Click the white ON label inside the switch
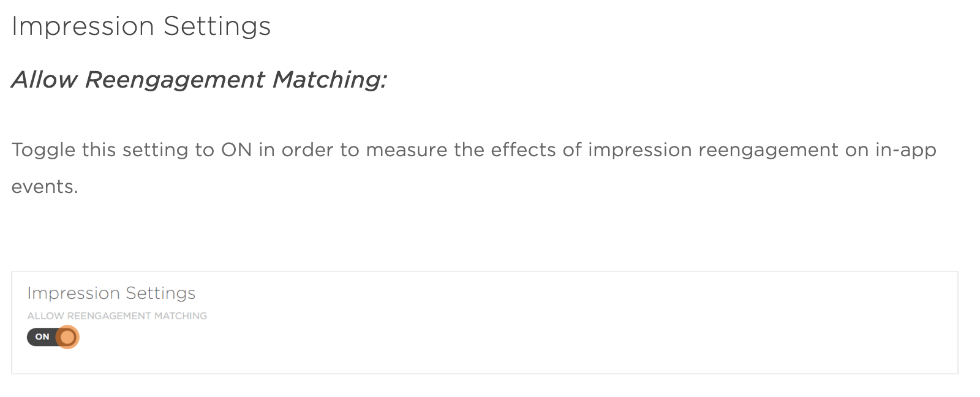 click(42, 337)
